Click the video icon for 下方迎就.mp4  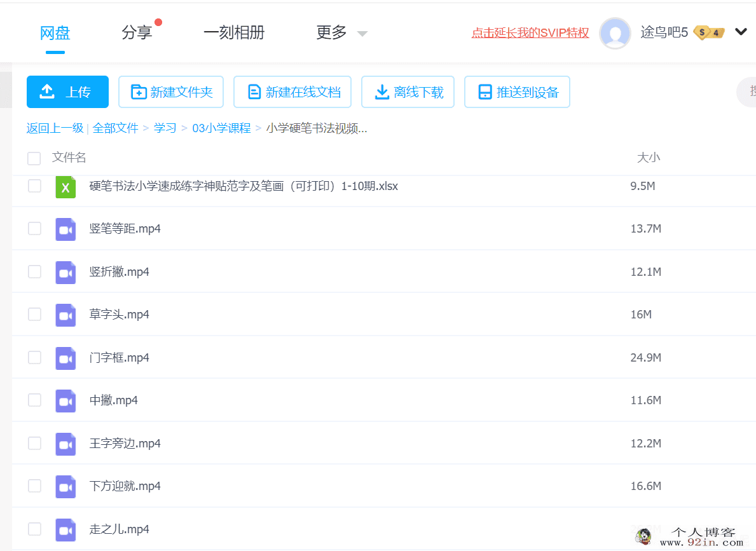pyautogui.click(x=65, y=486)
